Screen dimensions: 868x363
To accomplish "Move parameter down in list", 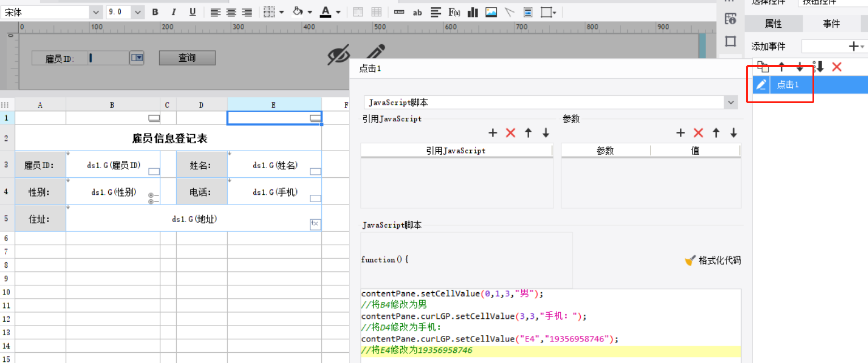I will (734, 133).
